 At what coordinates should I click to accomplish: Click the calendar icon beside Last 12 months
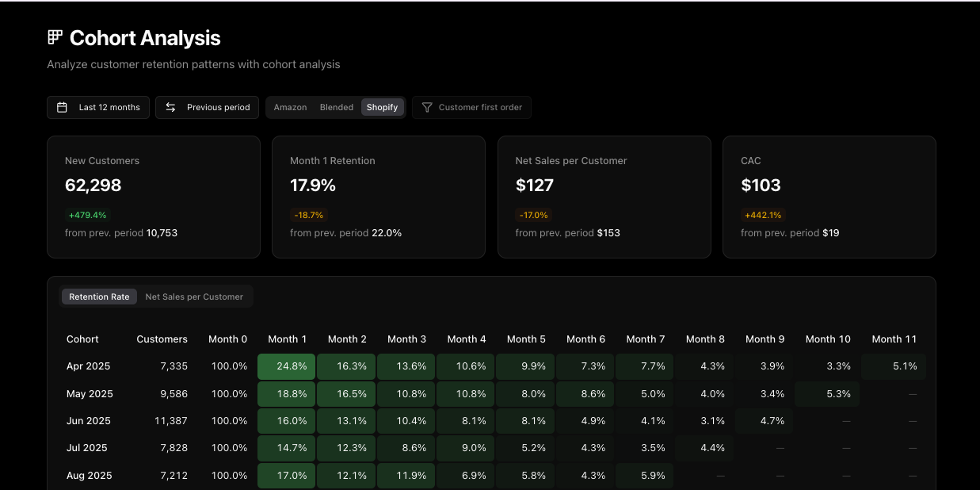(x=62, y=107)
